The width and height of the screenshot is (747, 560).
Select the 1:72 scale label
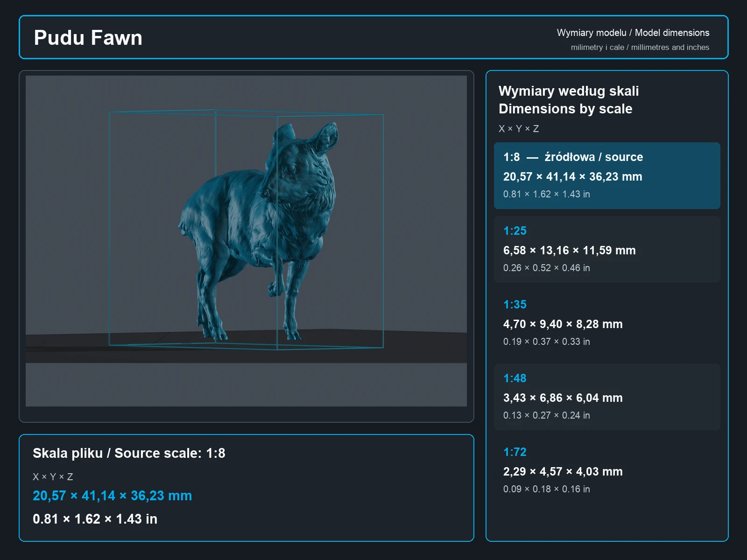point(514,452)
